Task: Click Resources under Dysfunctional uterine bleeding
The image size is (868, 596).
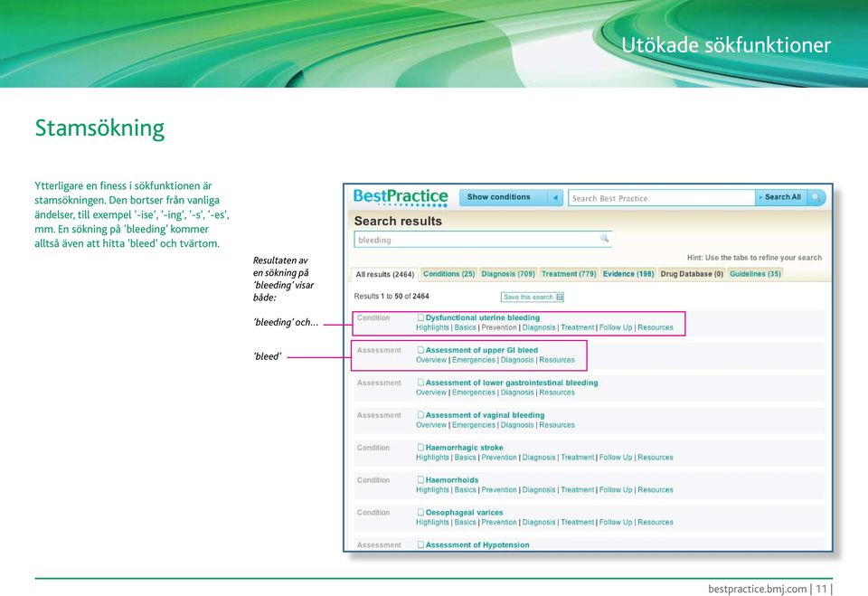Action: pyautogui.click(x=656, y=327)
